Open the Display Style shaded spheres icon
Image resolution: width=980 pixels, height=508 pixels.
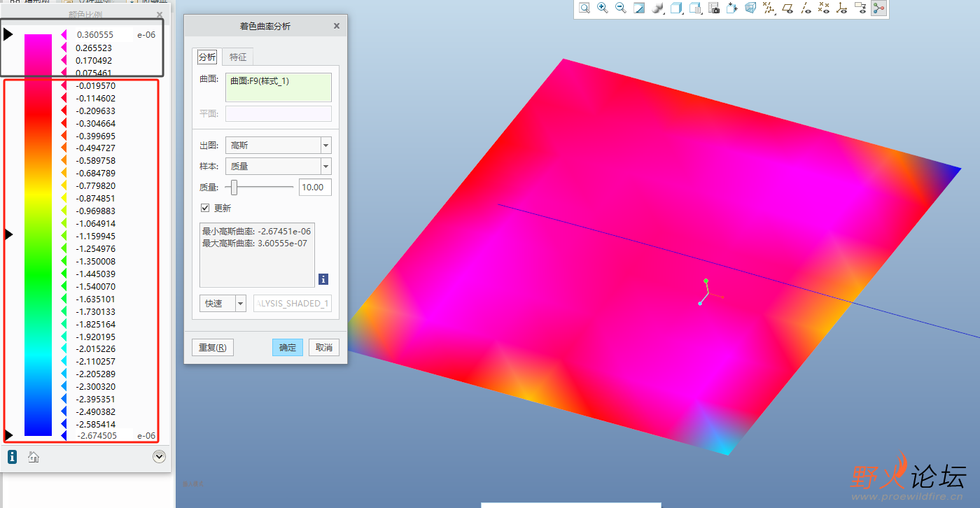click(x=658, y=8)
